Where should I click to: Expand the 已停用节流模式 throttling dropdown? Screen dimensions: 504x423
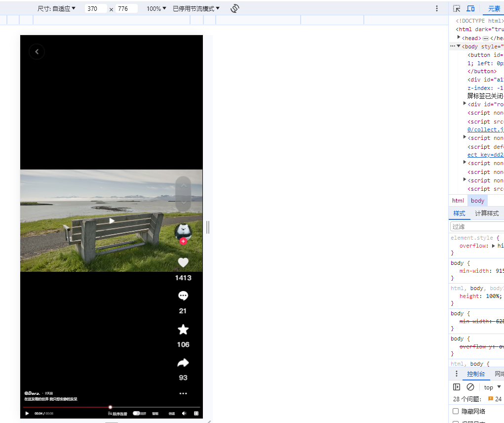pyautogui.click(x=196, y=9)
